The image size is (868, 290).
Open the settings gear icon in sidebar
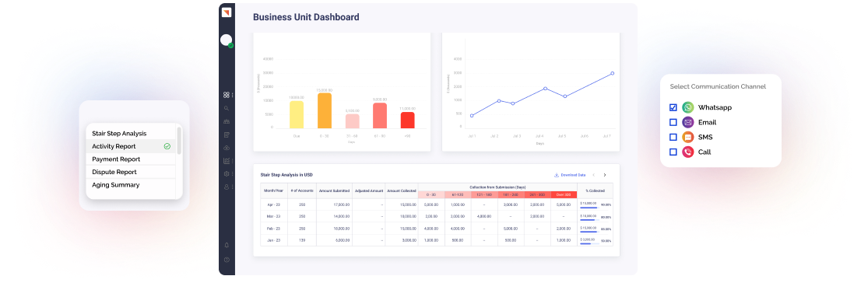(x=226, y=174)
